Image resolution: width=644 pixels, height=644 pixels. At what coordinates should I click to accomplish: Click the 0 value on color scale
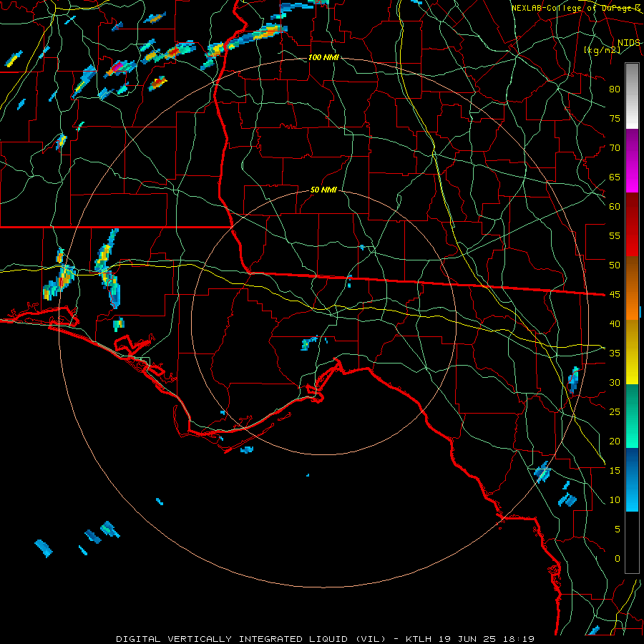click(x=618, y=559)
